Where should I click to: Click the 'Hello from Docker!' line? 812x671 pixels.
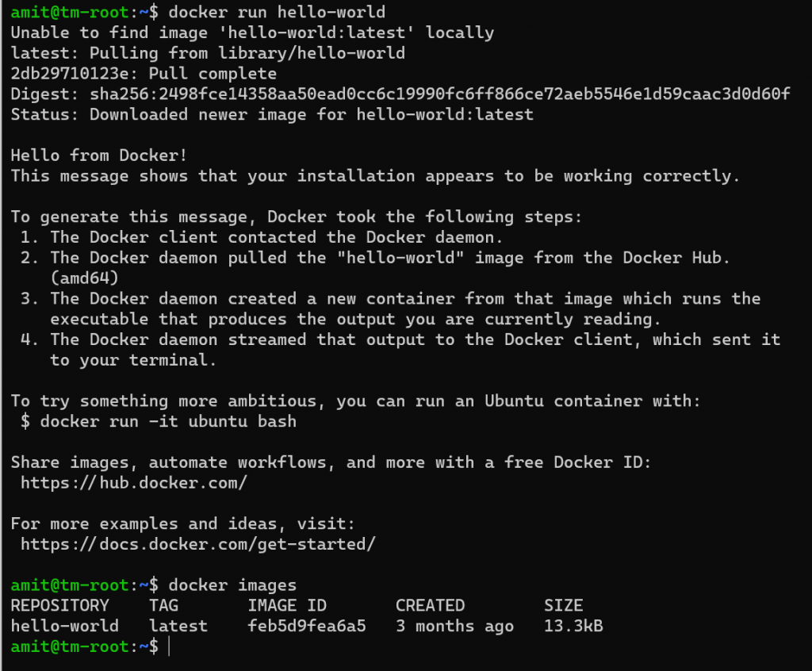pos(99,155)
